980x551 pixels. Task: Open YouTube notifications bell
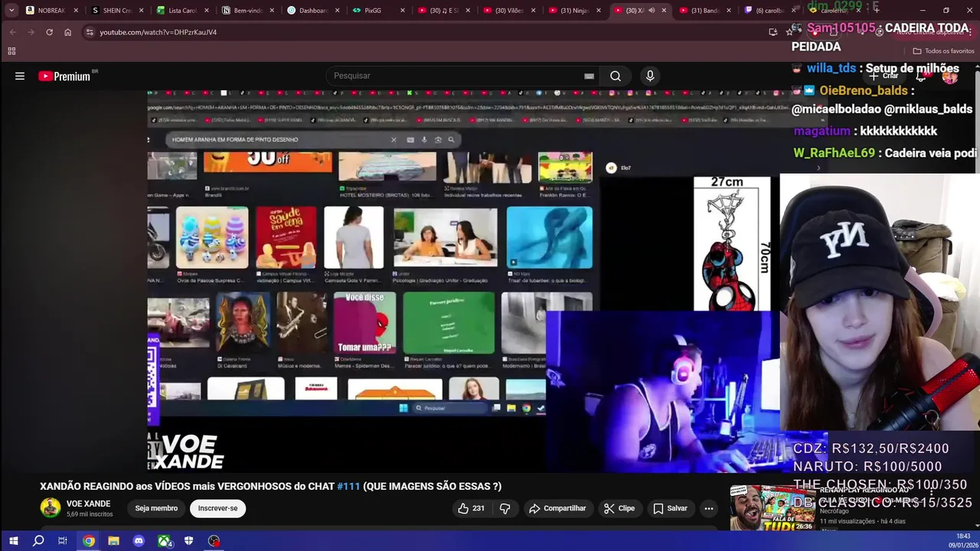tap(922, 76)
